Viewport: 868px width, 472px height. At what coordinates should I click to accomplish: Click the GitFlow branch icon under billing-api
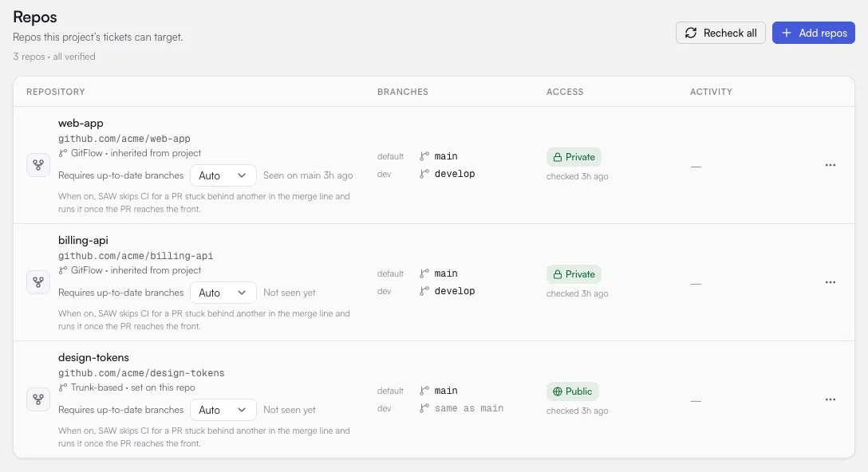pos(62,270)
